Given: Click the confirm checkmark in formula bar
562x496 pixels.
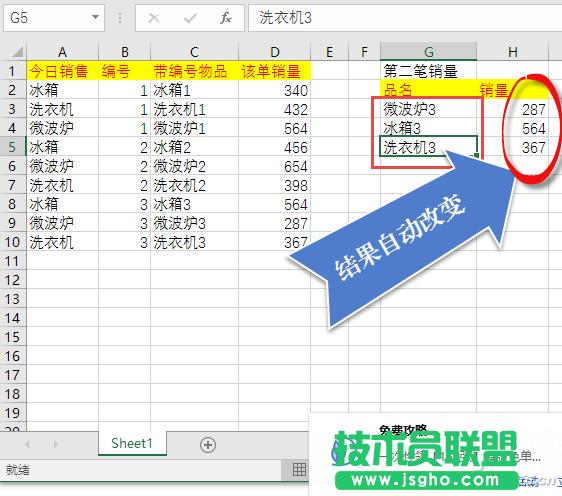Looking at the screenshot, I should pos(190,18).
